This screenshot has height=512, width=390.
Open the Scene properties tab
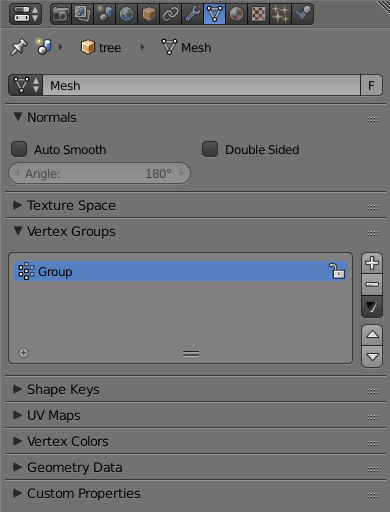105,14
